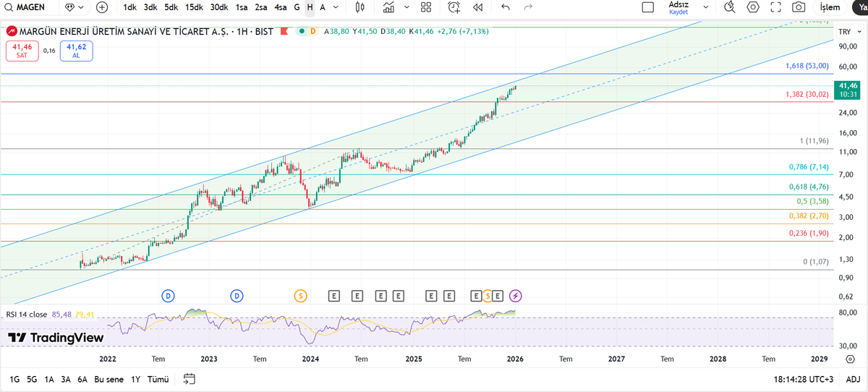Select the 4sa interval
The width and height of the screenshot is (868, 392).
tap(281, 7)
